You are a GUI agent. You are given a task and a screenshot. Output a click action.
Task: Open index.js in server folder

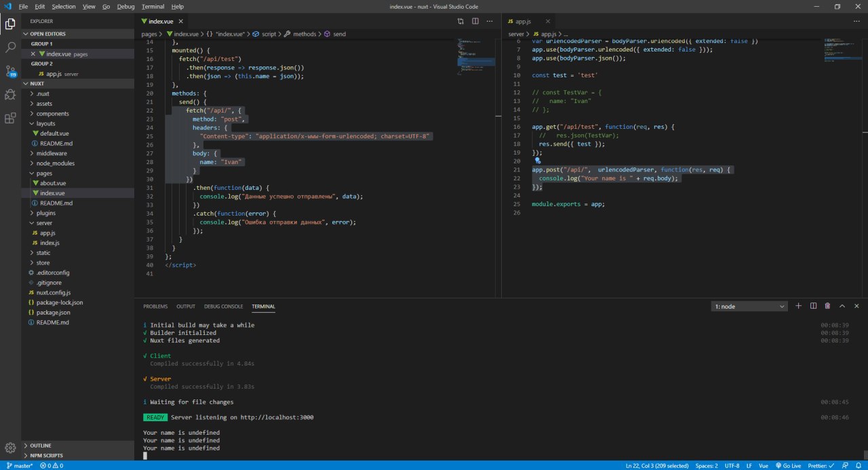tap(79, 243)
